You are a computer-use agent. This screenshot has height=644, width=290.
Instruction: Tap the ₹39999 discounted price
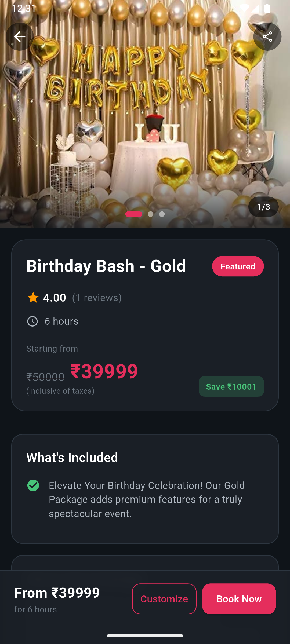[104, 372]
